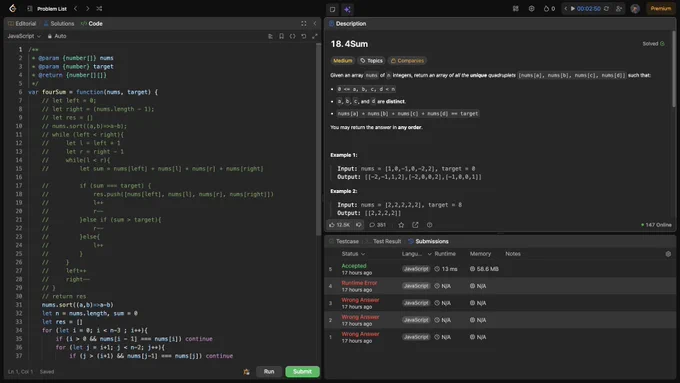Image resolution: width=680 pixels, height=383 pixels.
Task: Open the notes sticky icon in top bar
Action: (333, 9)
